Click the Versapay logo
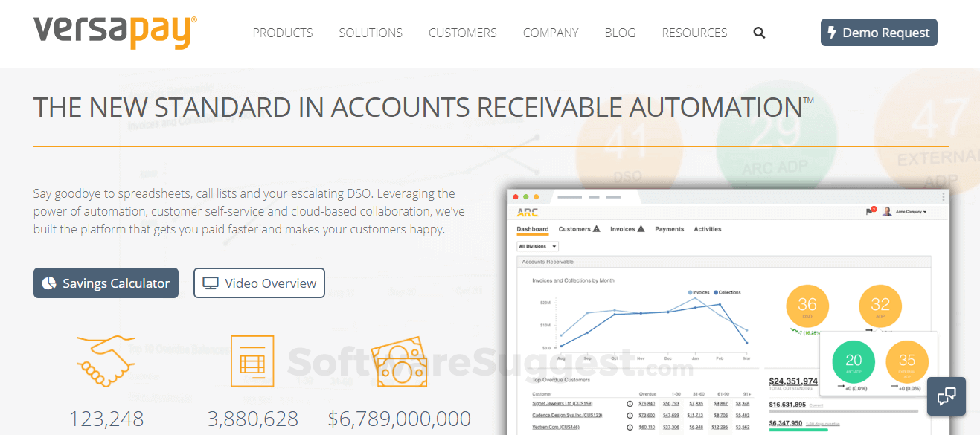The width and height of the screenshot is (980, 435). [115, 32]
